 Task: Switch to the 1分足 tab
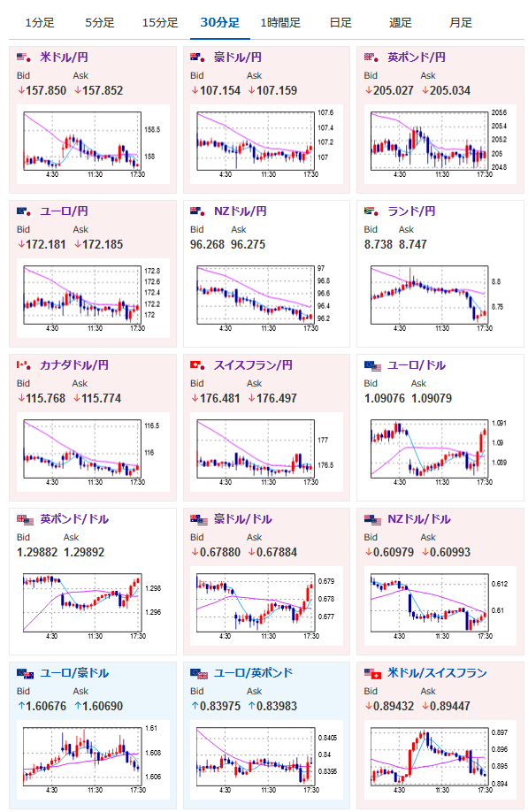(x=40, y=23)
